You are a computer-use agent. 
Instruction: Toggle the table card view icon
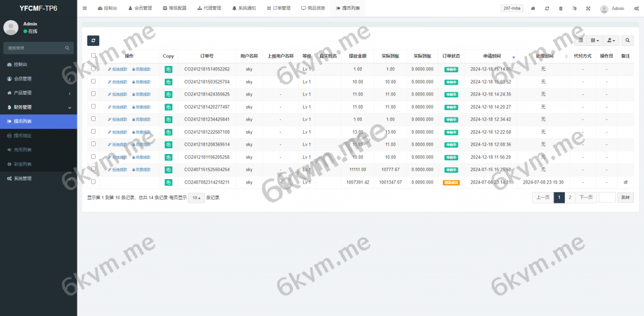581,40
